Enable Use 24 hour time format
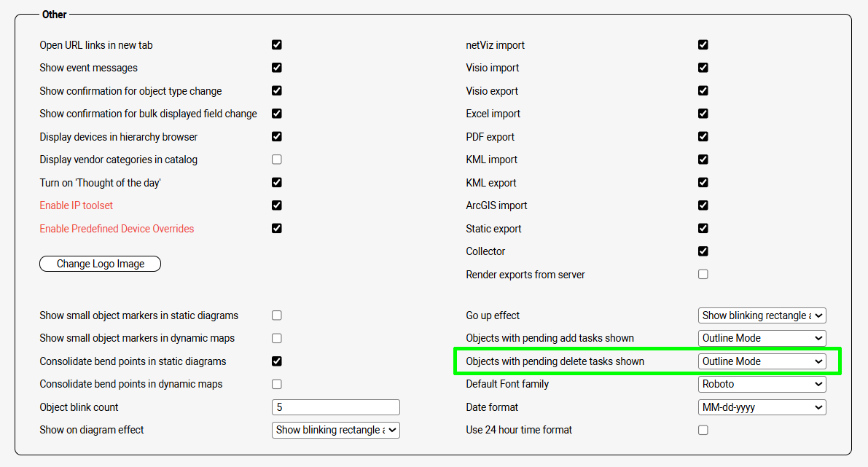The width and height of the screenshot is (868, 467). coord(703,430)
